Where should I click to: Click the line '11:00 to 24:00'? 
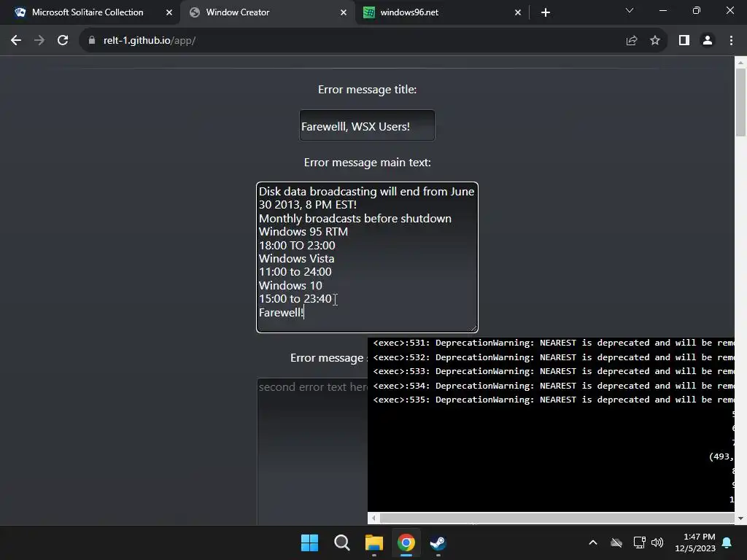295,272
